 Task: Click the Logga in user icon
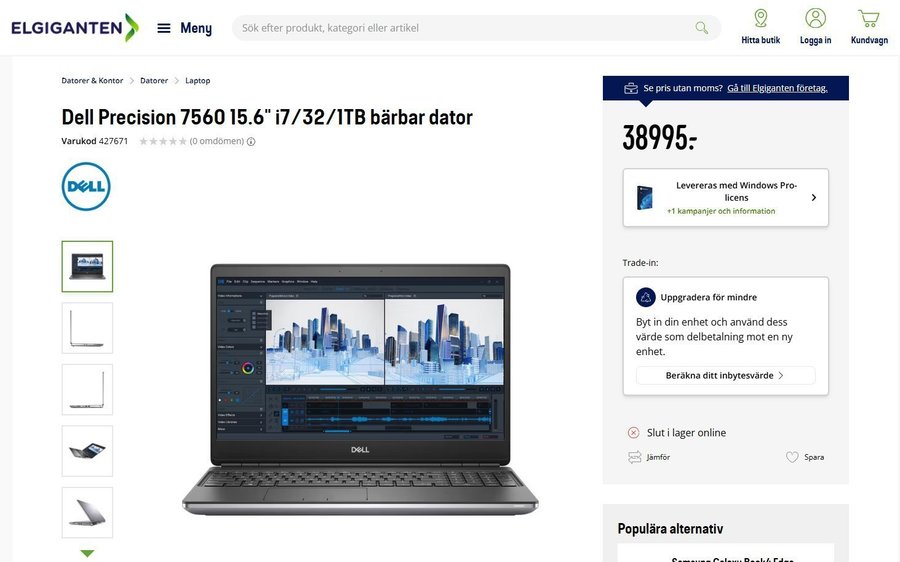(815, 18)
